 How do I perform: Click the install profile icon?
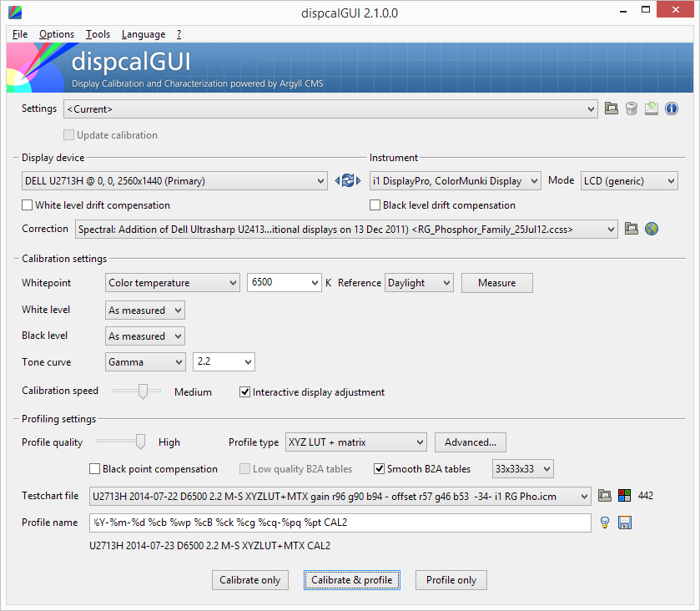(x=652, y=109)
